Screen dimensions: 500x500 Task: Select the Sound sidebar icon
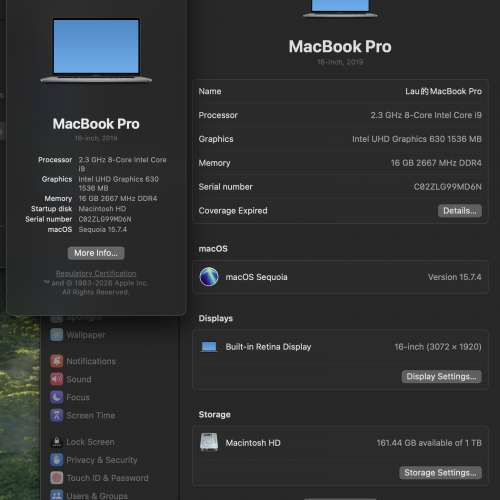[57, 379]
